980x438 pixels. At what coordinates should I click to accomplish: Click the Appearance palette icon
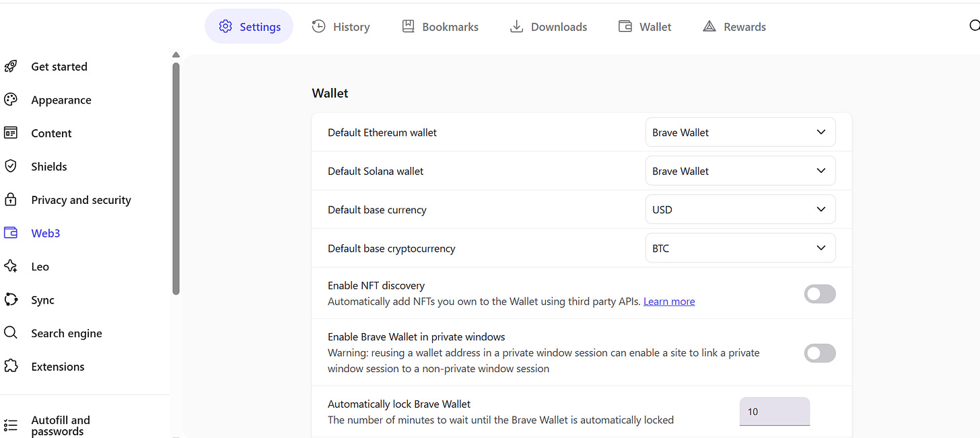click(11, 100)
